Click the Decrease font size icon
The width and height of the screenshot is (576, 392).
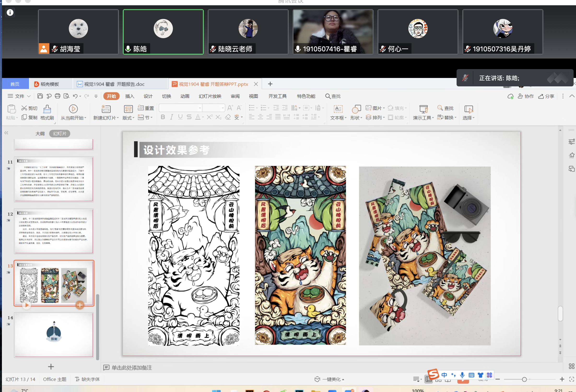point(239,108)
